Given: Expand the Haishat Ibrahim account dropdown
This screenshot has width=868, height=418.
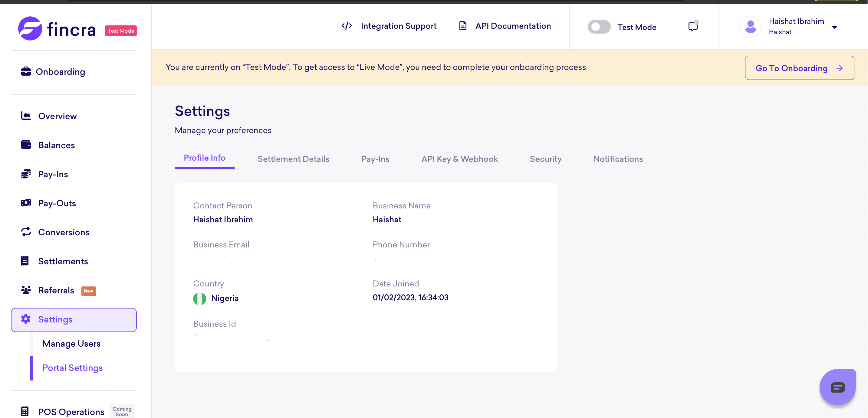Looking at the screenshot, I should coord(834,27).
